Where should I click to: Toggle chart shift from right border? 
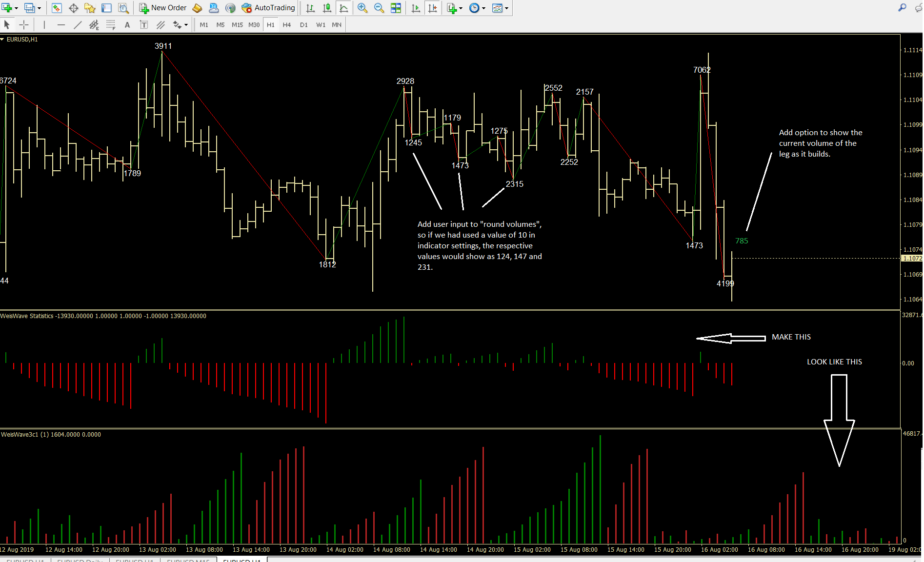coord(432,8)
